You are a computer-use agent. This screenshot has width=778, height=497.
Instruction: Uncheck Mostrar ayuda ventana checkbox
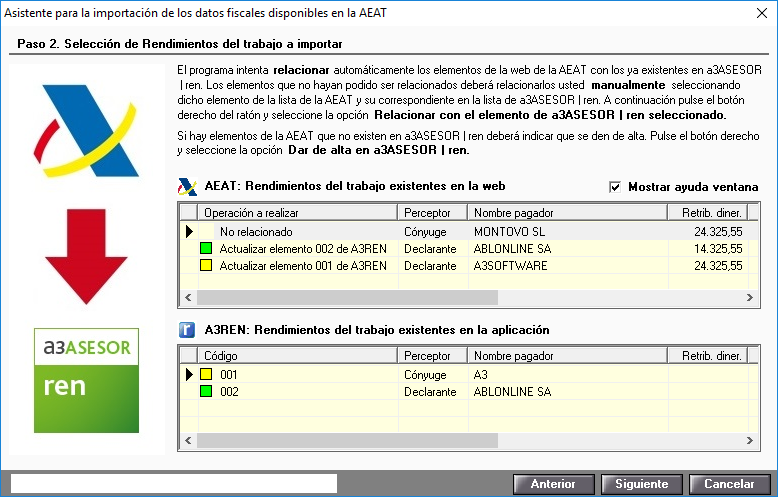615,187
